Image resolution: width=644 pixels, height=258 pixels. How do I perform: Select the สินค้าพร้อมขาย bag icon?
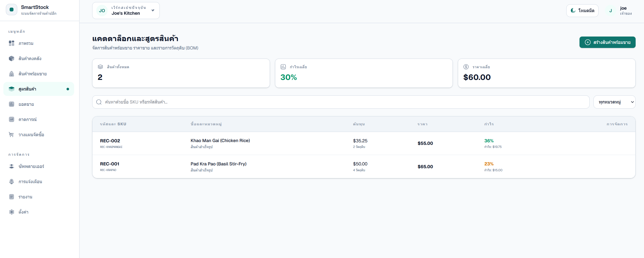(11, 74)
